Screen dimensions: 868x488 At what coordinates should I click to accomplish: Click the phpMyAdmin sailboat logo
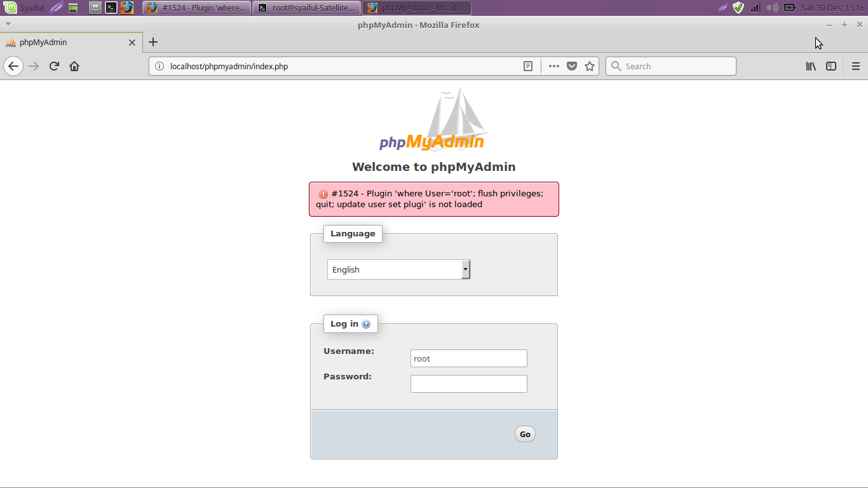click(x=433, y=119)
